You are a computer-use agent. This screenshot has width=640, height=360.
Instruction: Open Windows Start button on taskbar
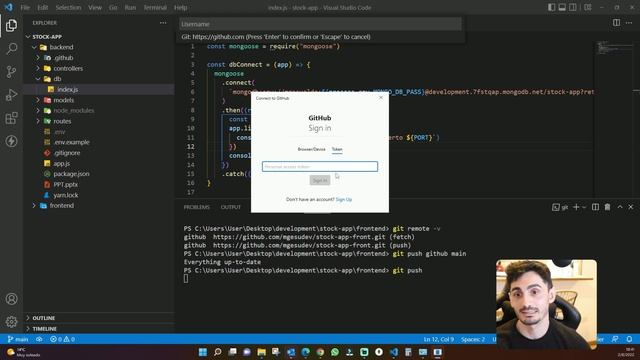point(203,352)
